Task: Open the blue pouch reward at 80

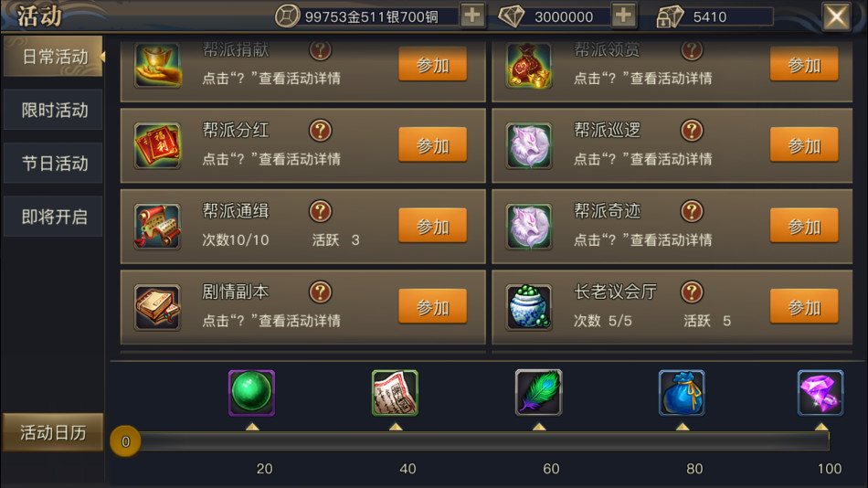Action: point(682,393)
